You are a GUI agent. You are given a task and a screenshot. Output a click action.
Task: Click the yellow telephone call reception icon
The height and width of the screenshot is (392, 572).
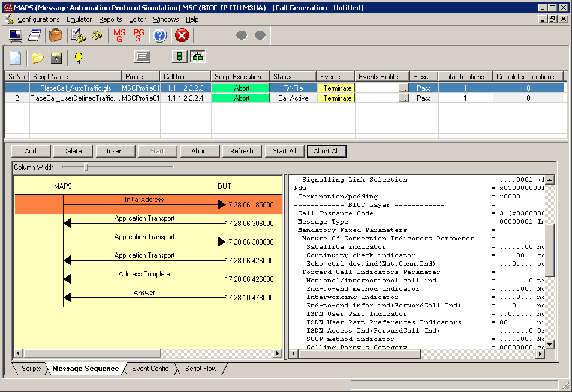tap(97, 35)
